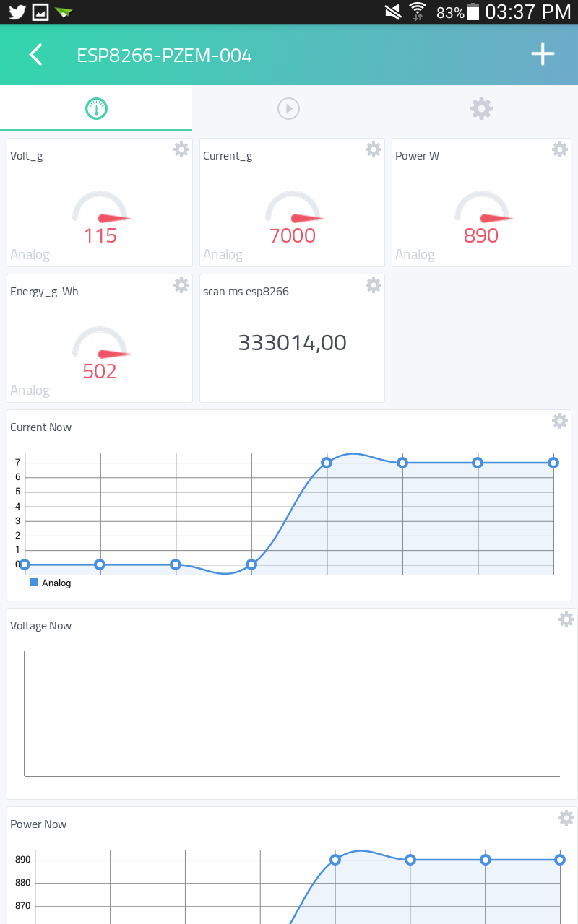
Task: Click the Power Now chart title
Action: tap(38, 824)
